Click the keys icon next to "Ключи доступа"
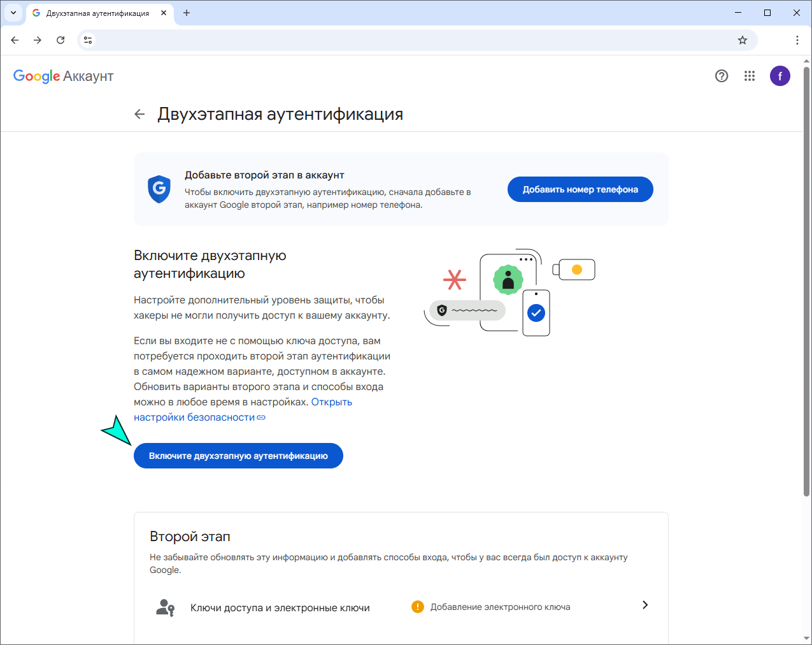The image size is (812, 645). point(166,607)
